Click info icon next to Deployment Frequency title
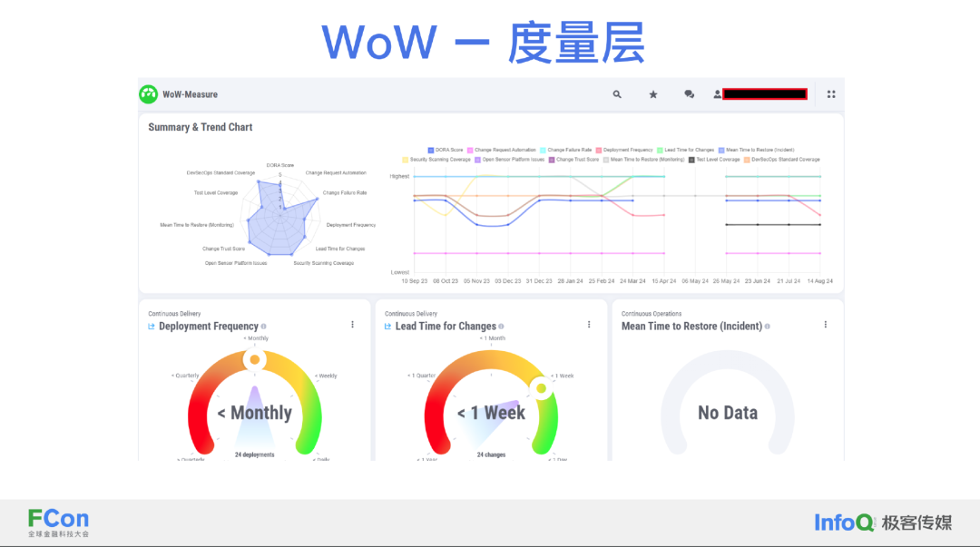 pos(264,327)
